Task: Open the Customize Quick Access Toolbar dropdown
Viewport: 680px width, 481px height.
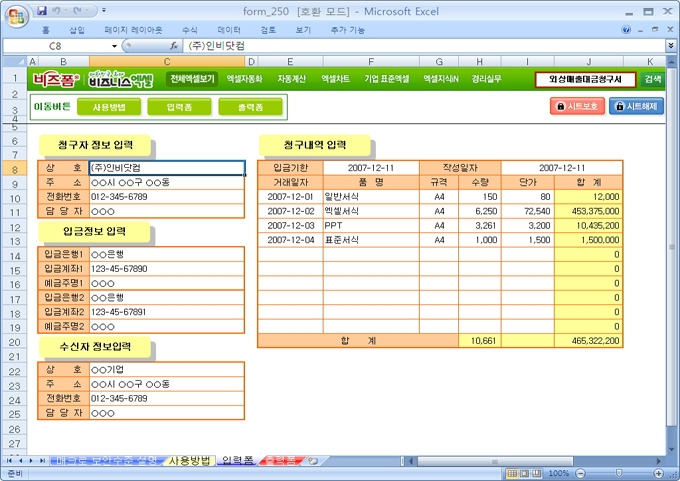Action: click(104, 10)
